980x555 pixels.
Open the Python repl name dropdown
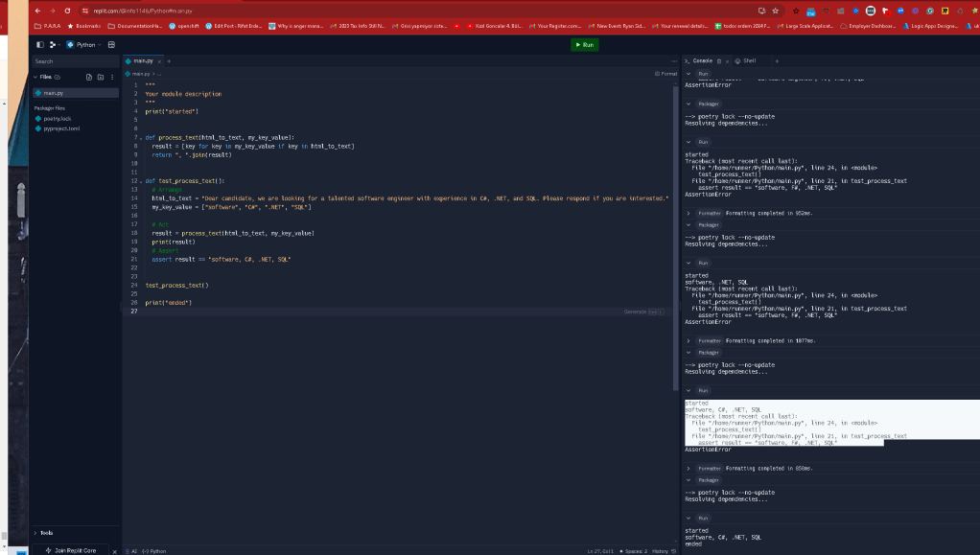(x=83, y=45)
